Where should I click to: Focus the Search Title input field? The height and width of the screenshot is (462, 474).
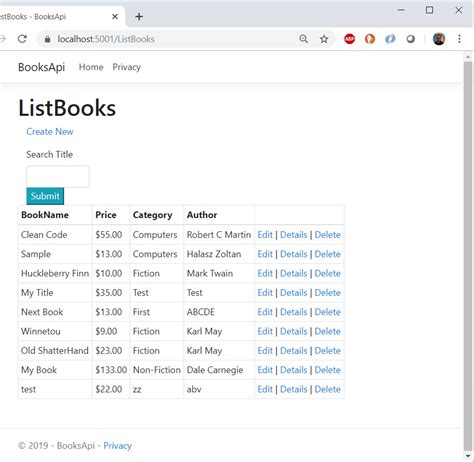click(x=58, y=176)
